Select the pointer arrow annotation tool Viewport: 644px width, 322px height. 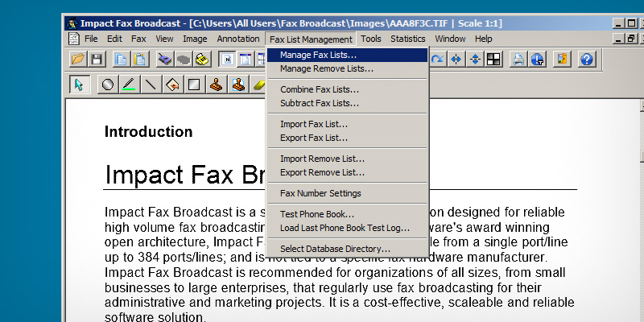(78, 85)
